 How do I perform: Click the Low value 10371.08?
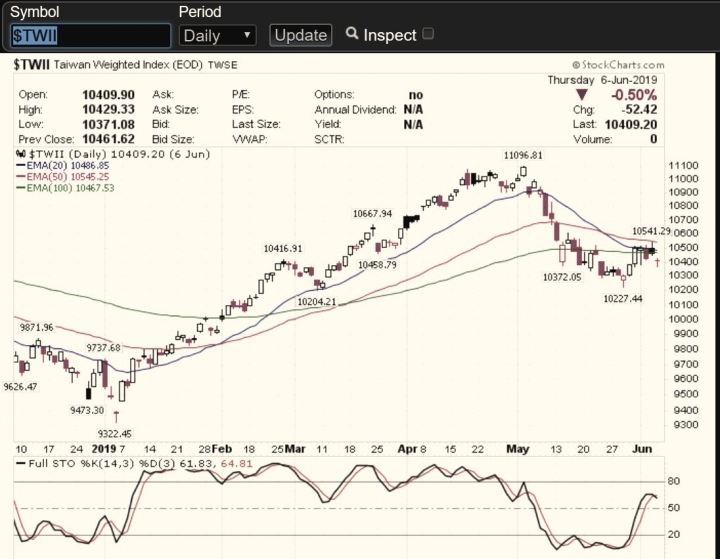coord(108,124)
